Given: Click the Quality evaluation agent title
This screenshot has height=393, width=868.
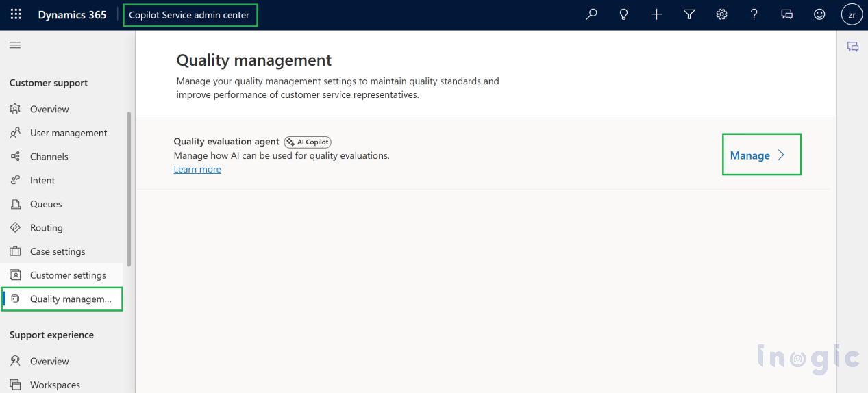Looking at the screenshot, I should [x=227, y=142].
